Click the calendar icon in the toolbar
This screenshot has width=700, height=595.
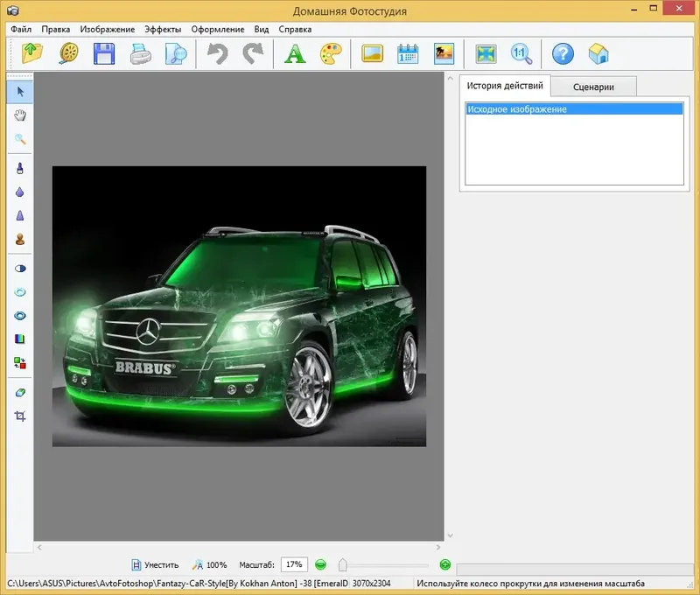(x=409, y=53)
